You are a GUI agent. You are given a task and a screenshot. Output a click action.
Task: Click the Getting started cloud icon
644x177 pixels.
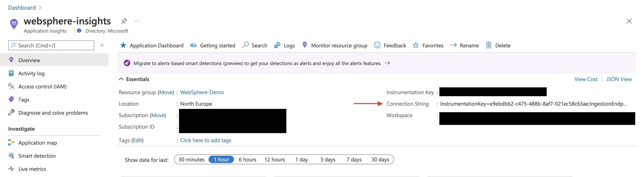pyautogui.click(x=193, y=45)
